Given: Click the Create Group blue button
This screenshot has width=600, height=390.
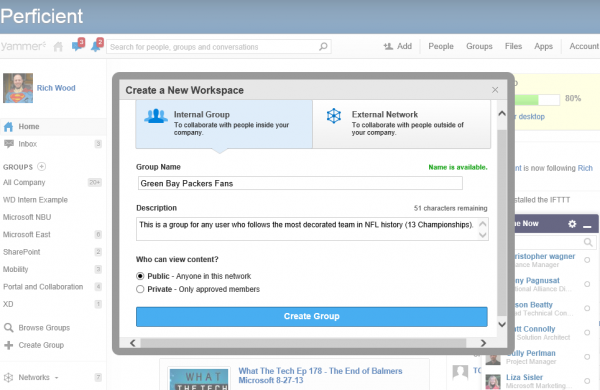Looking at the screenshot, I should tap(312, 317).
